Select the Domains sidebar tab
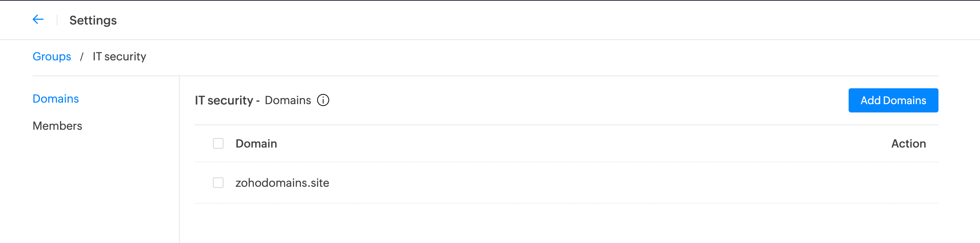This screenshot has height=243, width=980. (55, 99)
